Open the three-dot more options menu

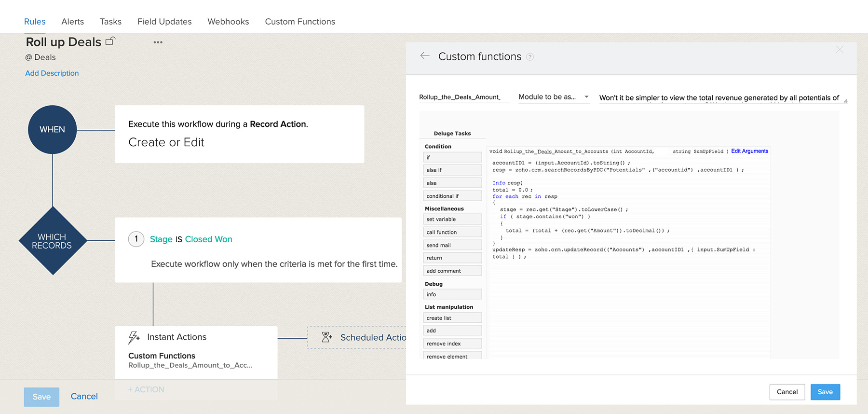[x=158, y=42]
